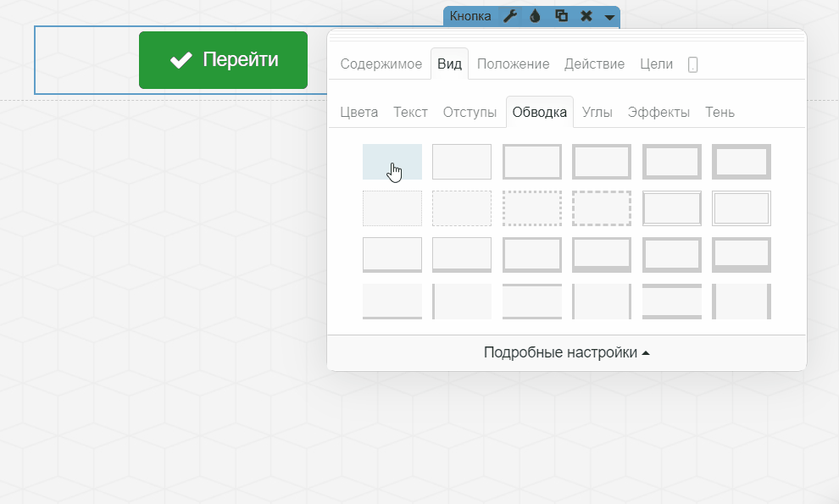
Task: Open the mobile device settings tab icon
Action: [x=692, y=64]
